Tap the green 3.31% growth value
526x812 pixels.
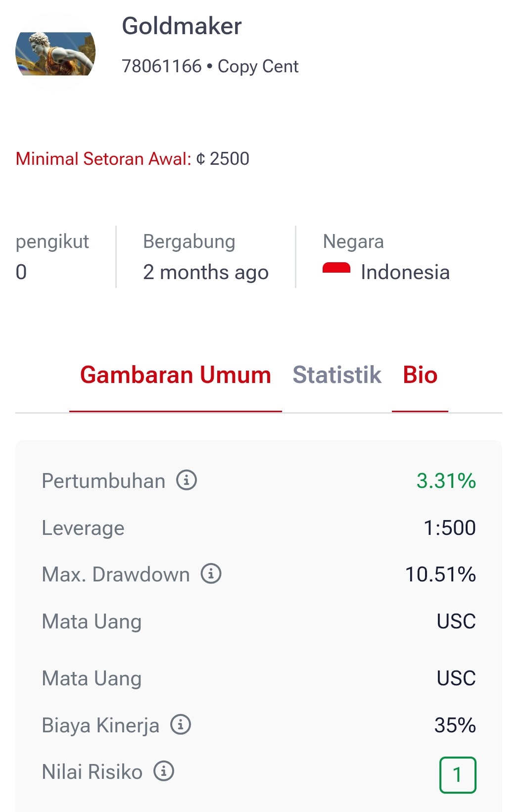pyautogui.click(x=446, y=480)
